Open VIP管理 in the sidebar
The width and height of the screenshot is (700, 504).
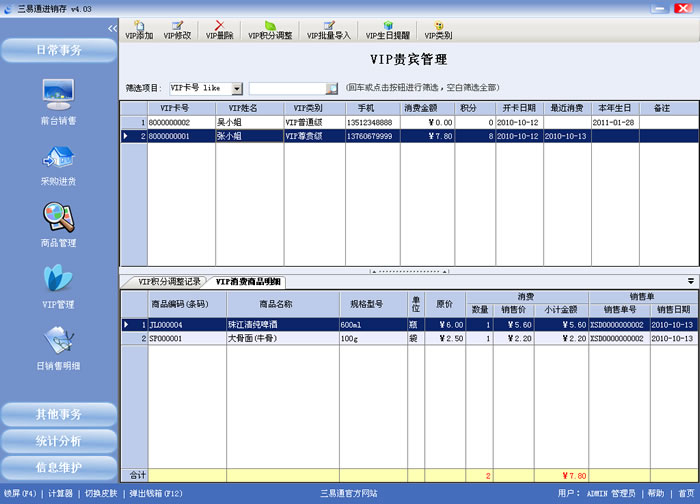[x=58, y=287]
